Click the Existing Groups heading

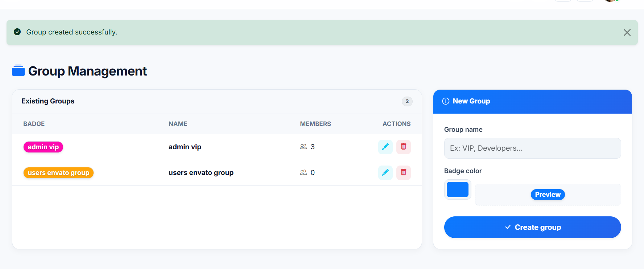tap(48, 101)
